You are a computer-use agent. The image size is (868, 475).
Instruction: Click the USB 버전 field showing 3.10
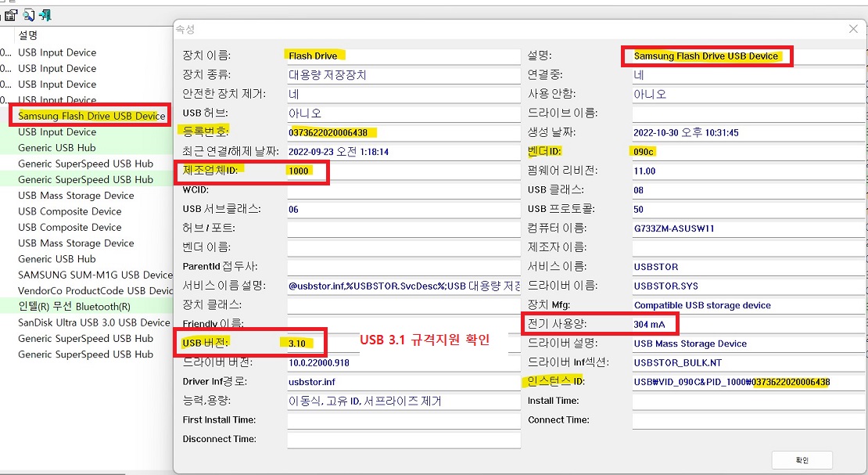[404, 344]
